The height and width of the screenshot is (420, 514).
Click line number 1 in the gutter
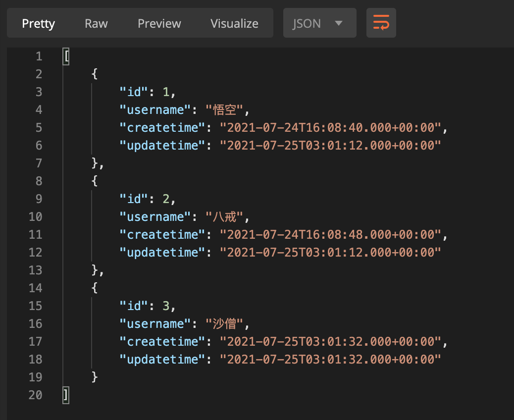pos(39,56)
